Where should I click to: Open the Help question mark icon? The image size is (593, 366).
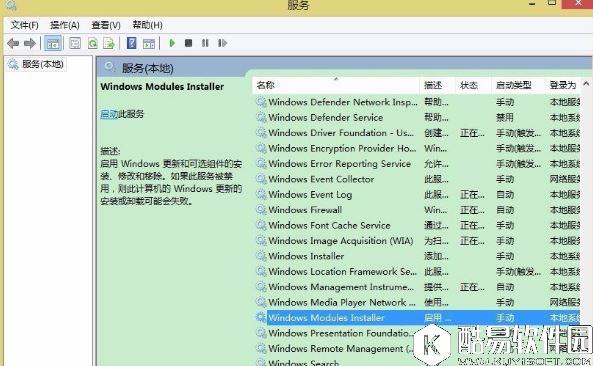click(x=131, y=43)
